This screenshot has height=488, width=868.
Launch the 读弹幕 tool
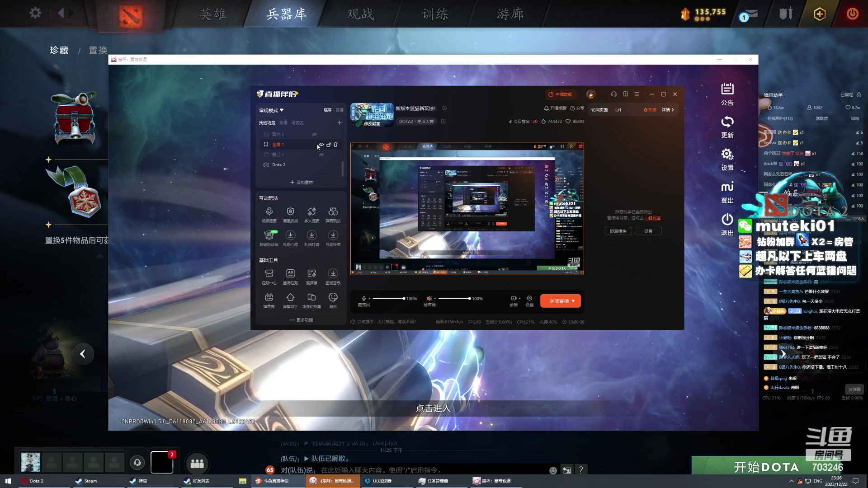pyautogui.click(x=311, y=277)
